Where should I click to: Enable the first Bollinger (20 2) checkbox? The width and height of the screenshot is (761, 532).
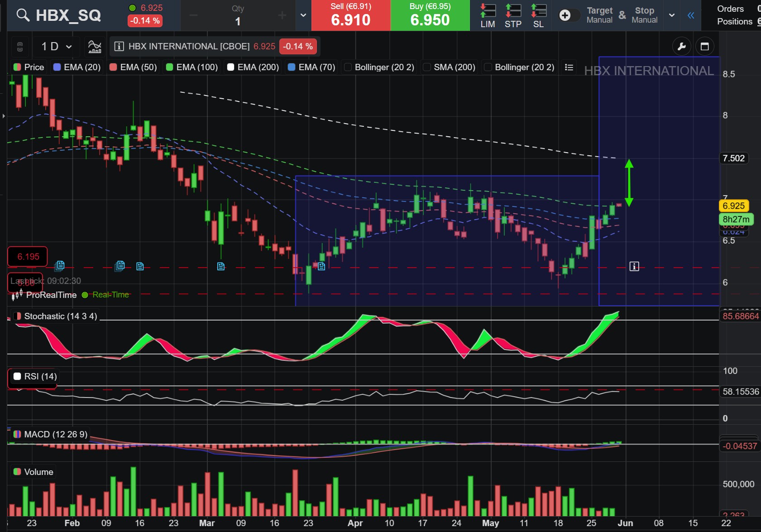[x=348, y=67]
